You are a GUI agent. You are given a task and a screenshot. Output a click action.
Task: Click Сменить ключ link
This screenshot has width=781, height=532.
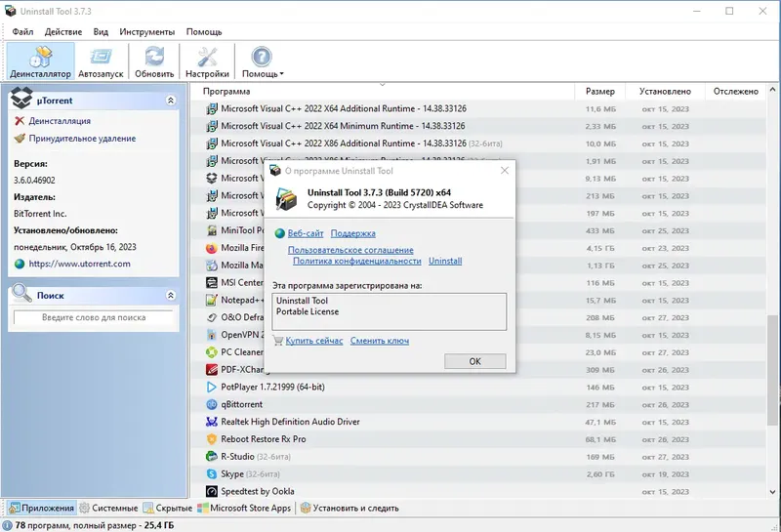pos(380,341)
